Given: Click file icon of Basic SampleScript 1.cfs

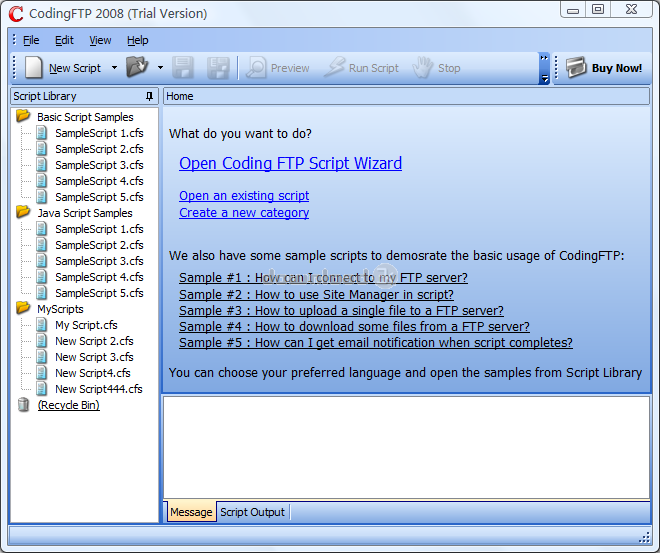Looking at the screenshot, I should (x=41, y=133).
